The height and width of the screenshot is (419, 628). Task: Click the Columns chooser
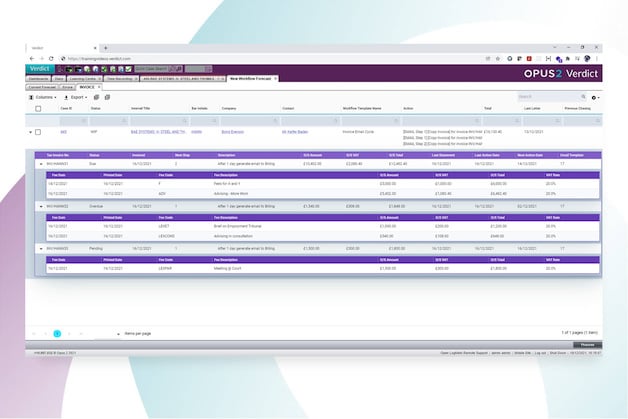(x=42, y=97)
